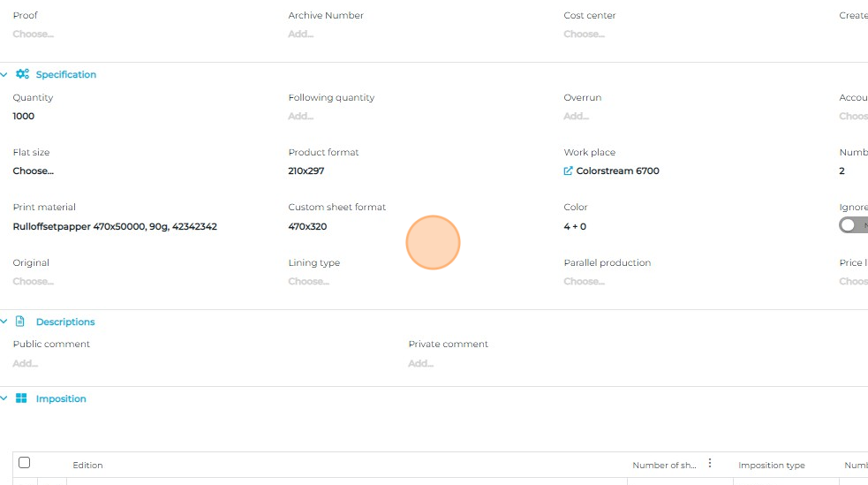Screen dimensions: 868x485
Task: Click the Descriptions document icon
Action: (x=21, y=322)
